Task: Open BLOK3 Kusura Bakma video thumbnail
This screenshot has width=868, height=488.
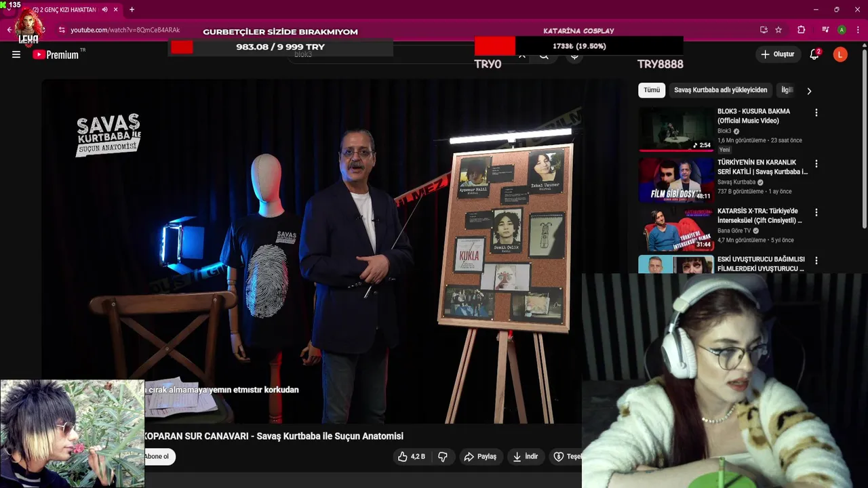Action: click(675, 129)
